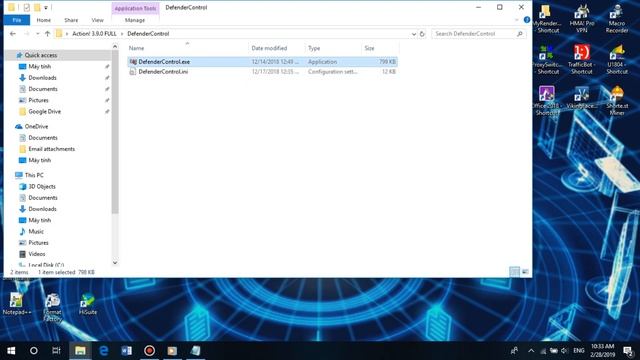Open TrafficBot shortcut on desktop
The image size is (640, 360).
582,60
